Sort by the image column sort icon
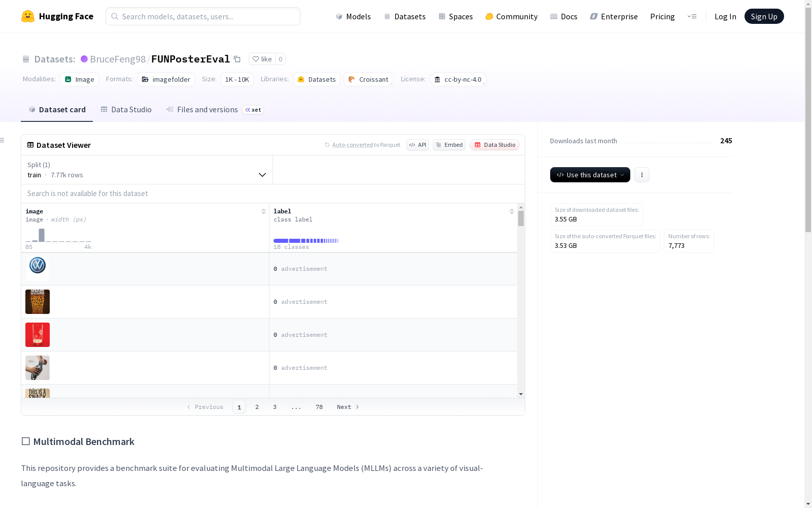 (x=263, y=211)
